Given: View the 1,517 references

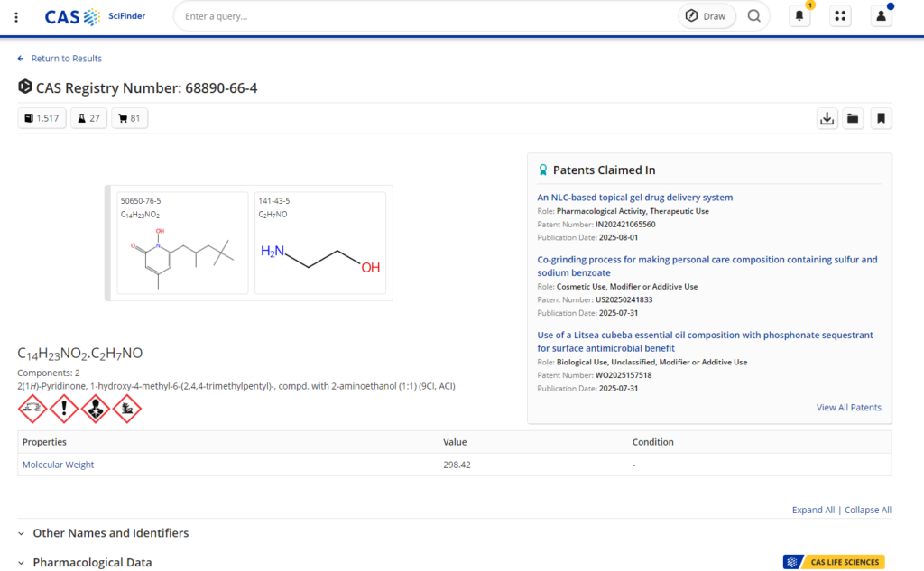Looking at the screenshot, I should click(42, 118).
